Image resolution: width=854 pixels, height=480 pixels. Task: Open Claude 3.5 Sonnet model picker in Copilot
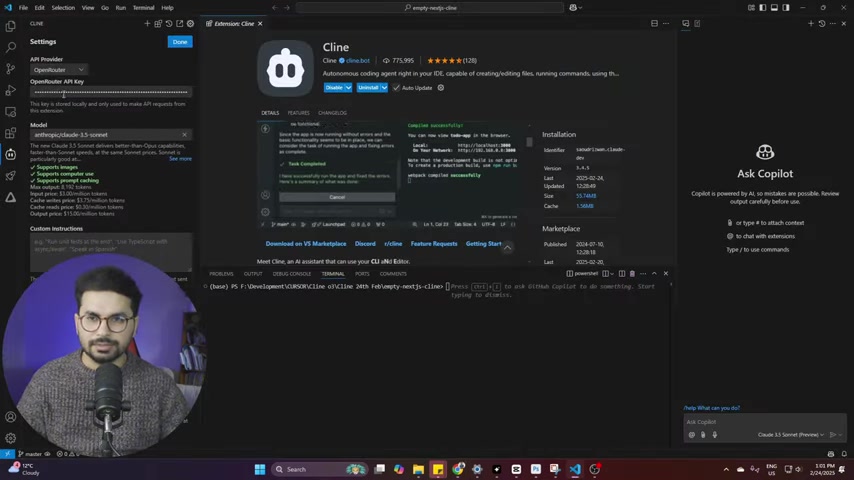click(790, 435)
